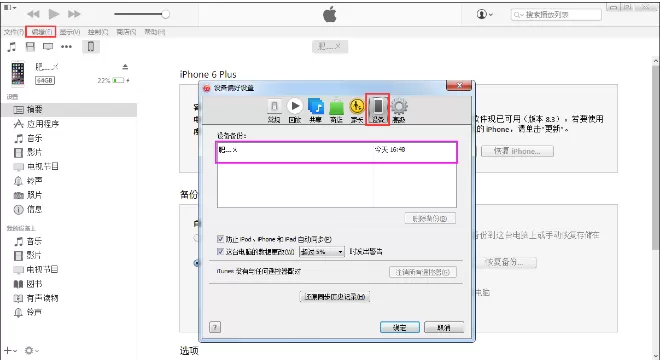Open the 文件(F) menu
The height and width of the screenshot is (360, 662).
coord(14,32)
